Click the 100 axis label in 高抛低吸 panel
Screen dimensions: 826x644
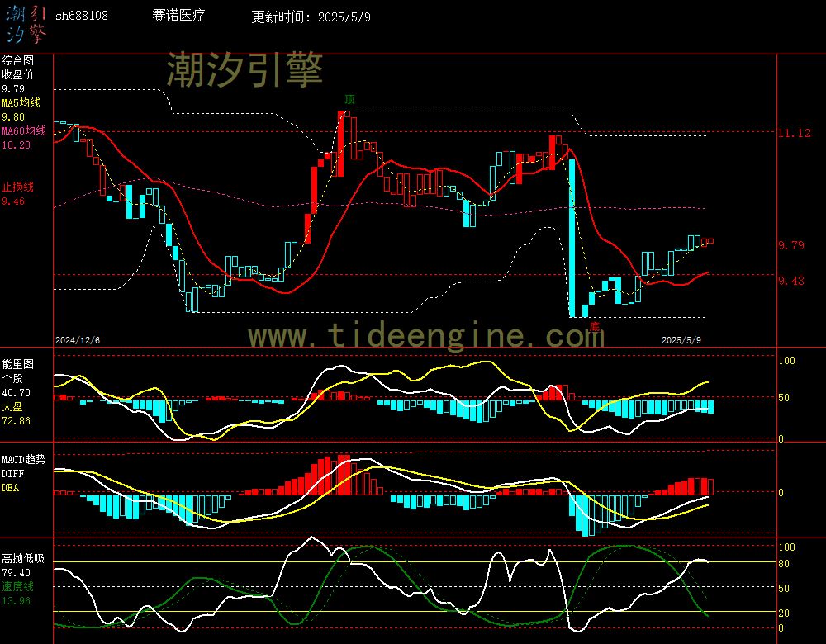click(x=786, y=547)
